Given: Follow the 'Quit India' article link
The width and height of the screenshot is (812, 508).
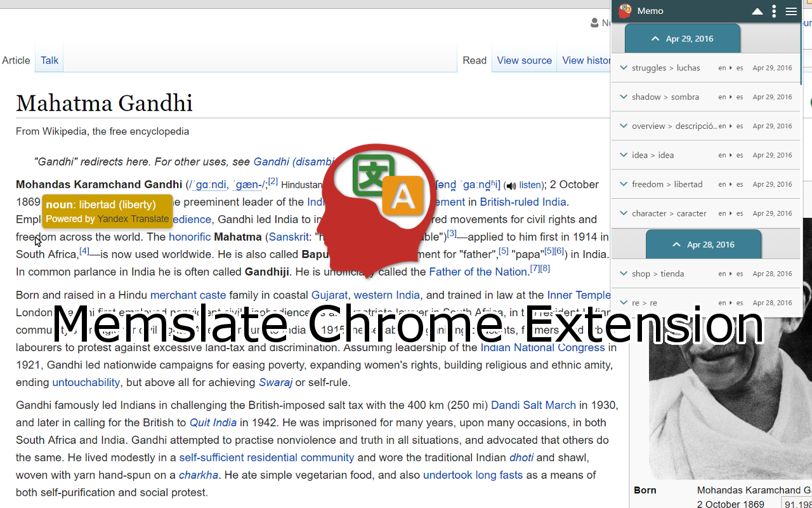Looking at the screenshot, I should [x=213, y=422].
